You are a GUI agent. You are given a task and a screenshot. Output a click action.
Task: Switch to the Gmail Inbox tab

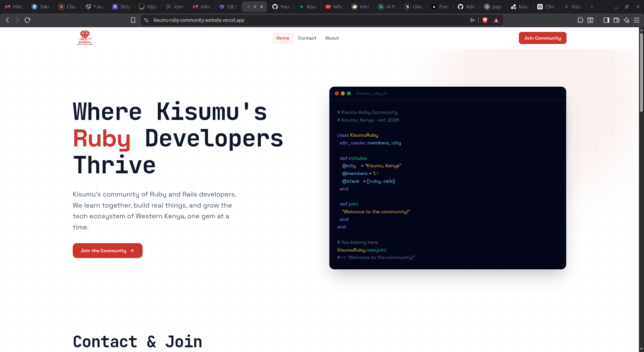point(13,7)
